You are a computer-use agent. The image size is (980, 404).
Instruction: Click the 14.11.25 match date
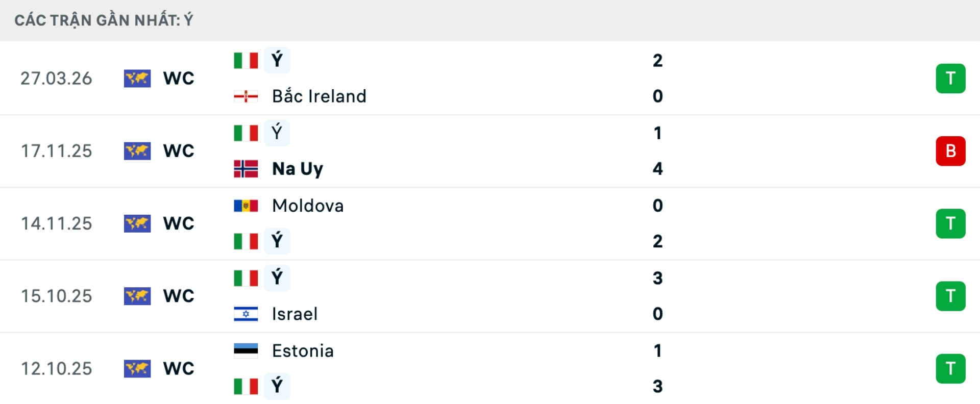point(56,223)
